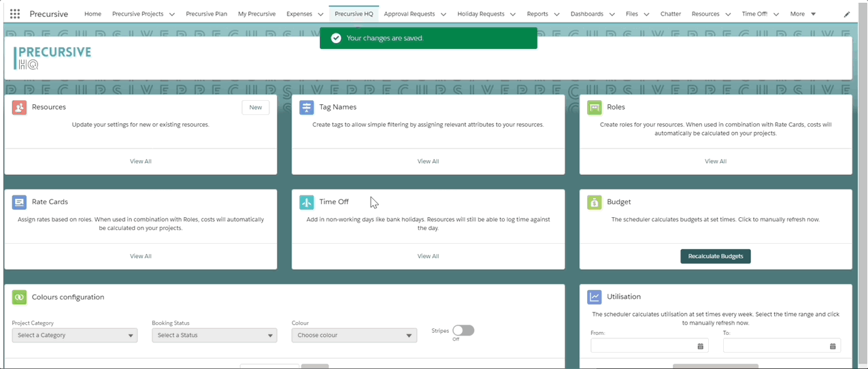Open the My Precursive tab
This screenshot has width=868, height=369.
pyautogui.click(x=256, y=14)
